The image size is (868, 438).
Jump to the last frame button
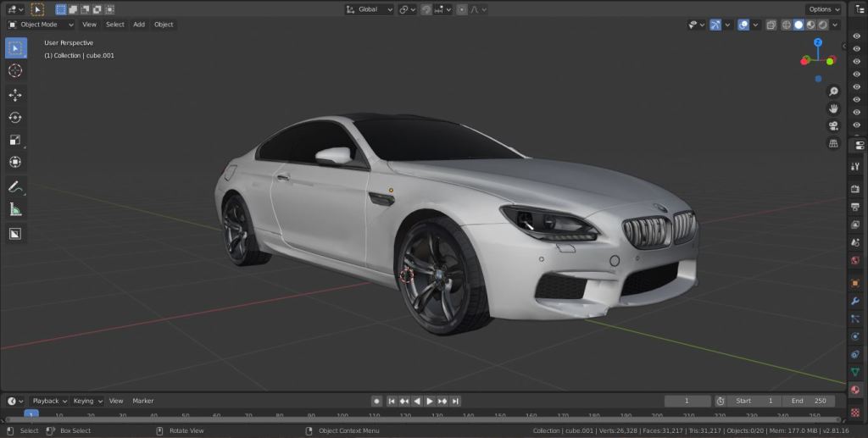(x=455, y=401)
